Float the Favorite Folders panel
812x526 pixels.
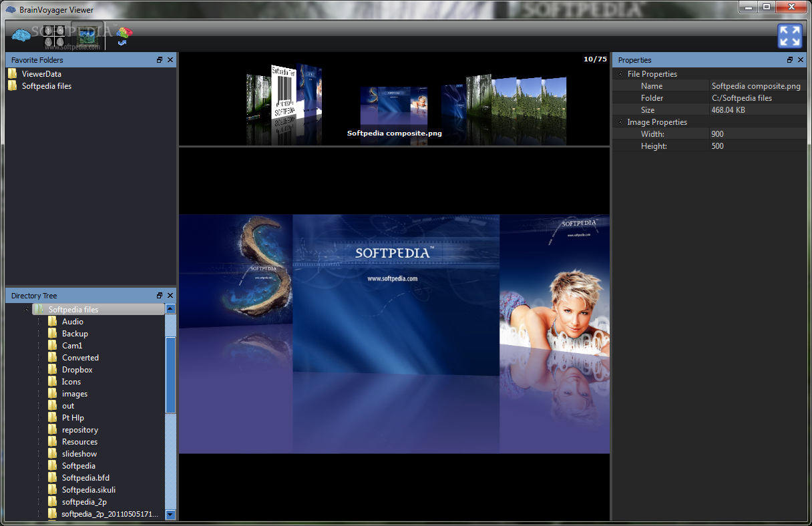(160, 60)
